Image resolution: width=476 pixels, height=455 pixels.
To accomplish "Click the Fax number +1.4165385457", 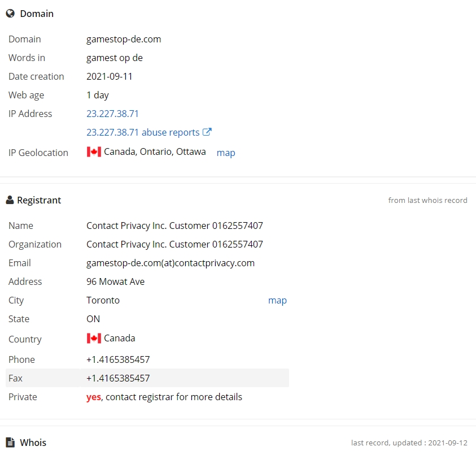I will [118, 378].
